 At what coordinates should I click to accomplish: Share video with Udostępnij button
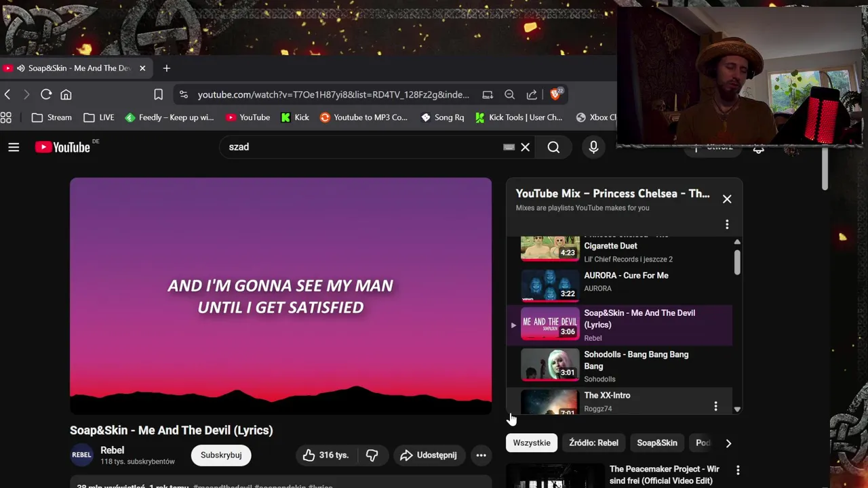point(429,455)
